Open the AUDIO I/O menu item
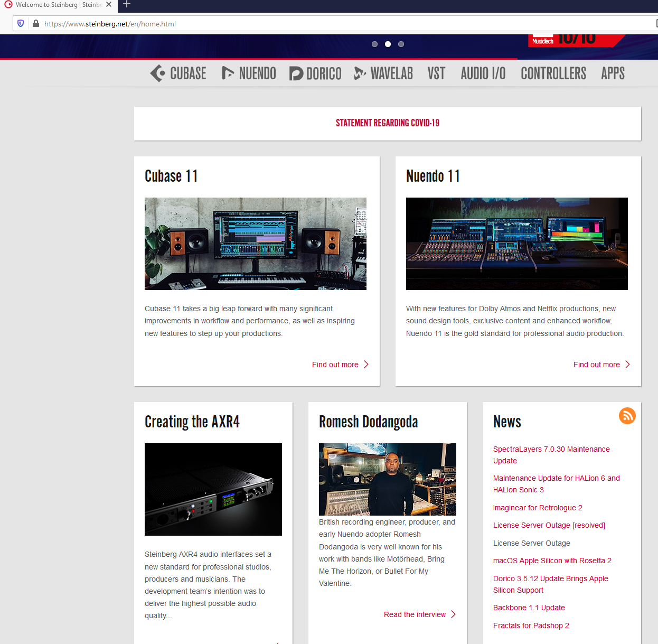Screen dimensions: 658x644 (483, 73)
